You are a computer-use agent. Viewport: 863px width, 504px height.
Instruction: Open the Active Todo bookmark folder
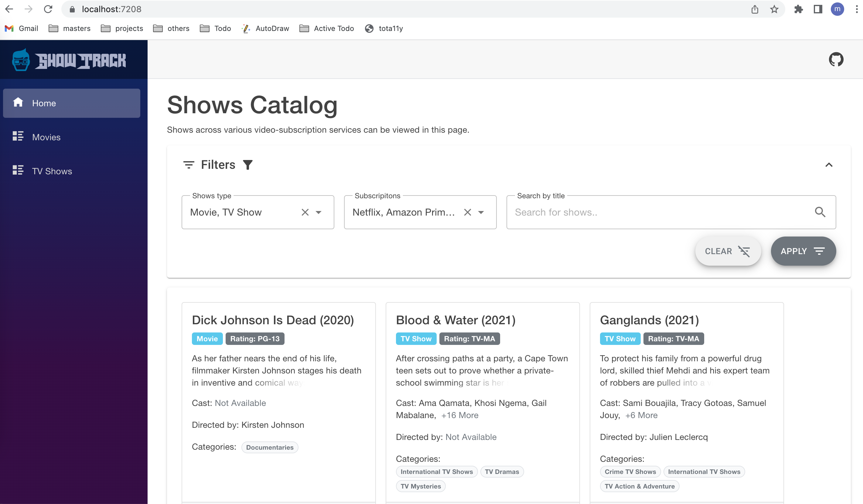pyautogui.click(x=327, y=29)
